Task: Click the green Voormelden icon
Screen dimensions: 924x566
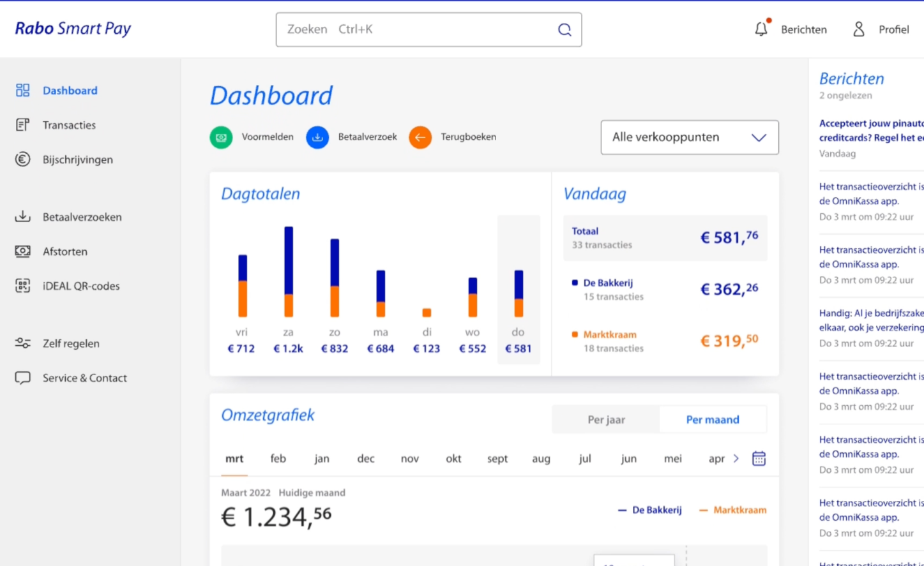Action: tap(221, 137)
